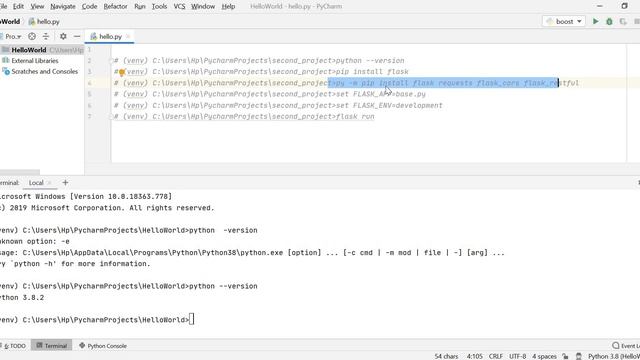Image resolution: width=640 pixels, height=360 pixels.
Task: Open project panel settings gear
Action: [x=63, y=36]
